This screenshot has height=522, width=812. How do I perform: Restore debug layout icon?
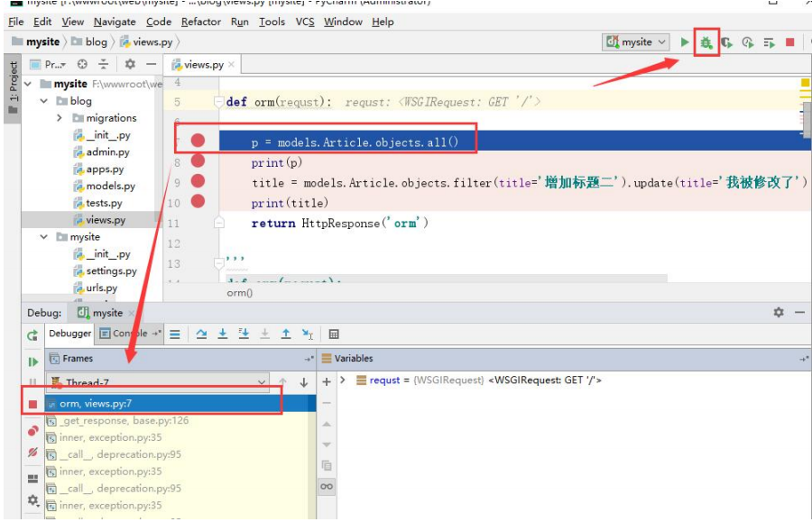[x=32, y=479]
